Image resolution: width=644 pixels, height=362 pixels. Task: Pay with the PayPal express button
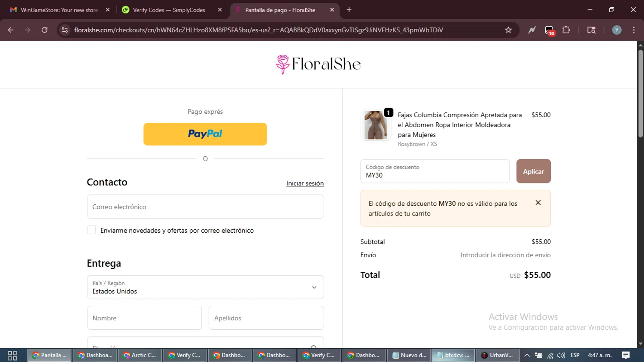[205, 134]
